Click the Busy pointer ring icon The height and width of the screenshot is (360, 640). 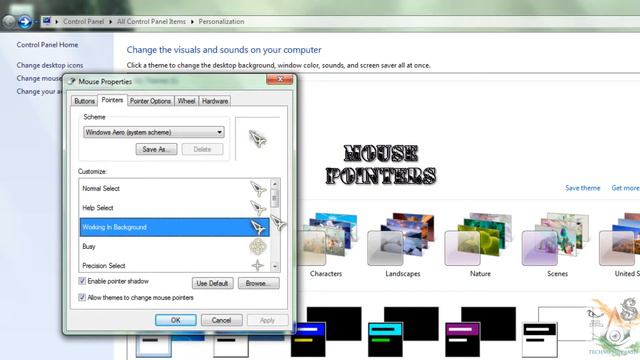pyautogui.click(x=258, y=247)
